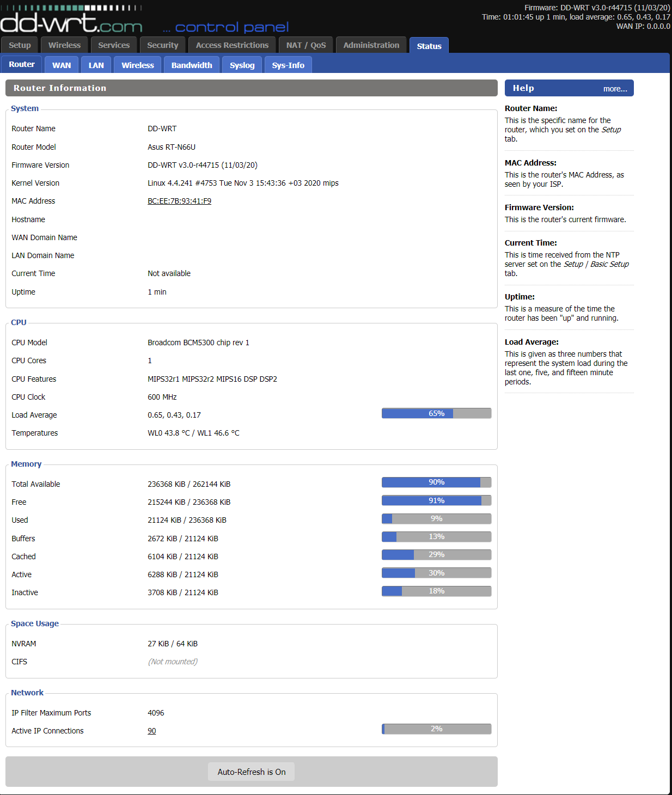
Task: Click the Help panel header
Action: click(x=569, y=88)
